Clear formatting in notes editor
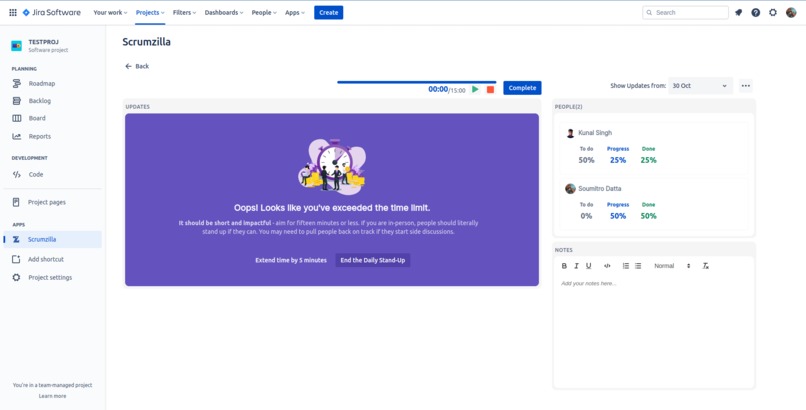 [x=706, y=266]
